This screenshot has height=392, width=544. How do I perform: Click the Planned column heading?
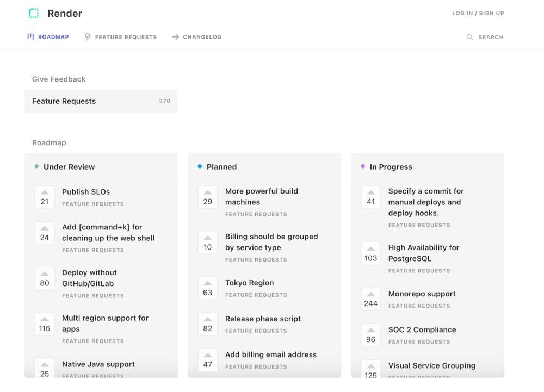click(x=222, y=167)
